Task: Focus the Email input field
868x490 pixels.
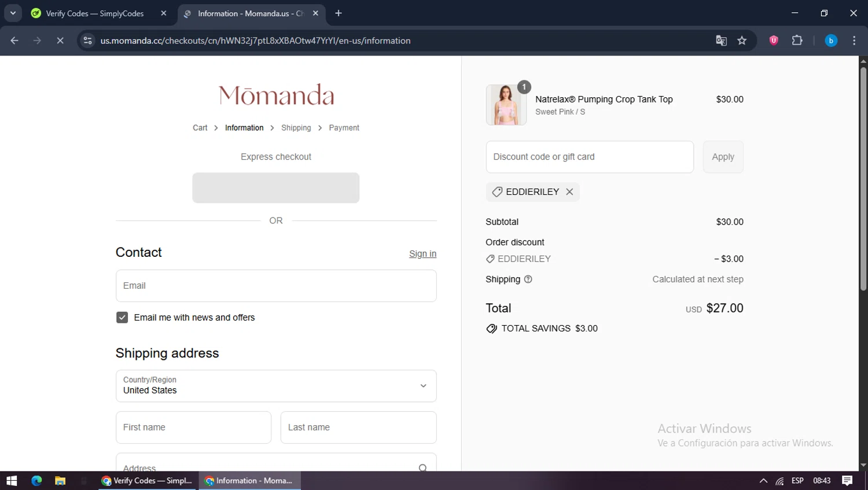Action: [276, 286]
